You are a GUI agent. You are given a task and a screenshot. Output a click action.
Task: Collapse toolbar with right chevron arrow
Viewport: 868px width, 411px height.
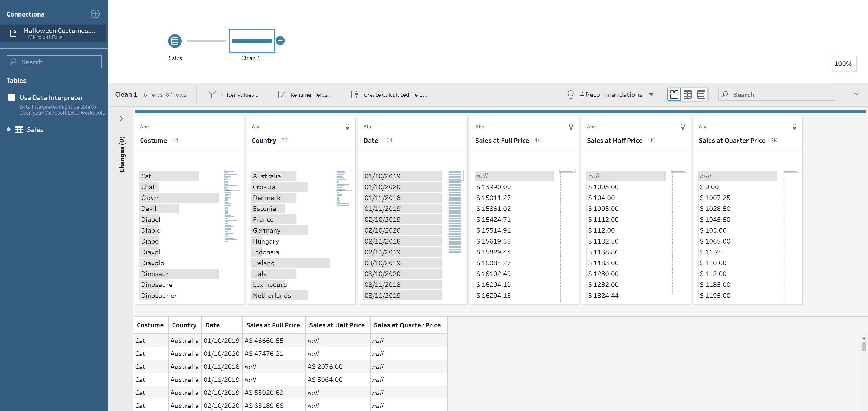tap(856, 94)
